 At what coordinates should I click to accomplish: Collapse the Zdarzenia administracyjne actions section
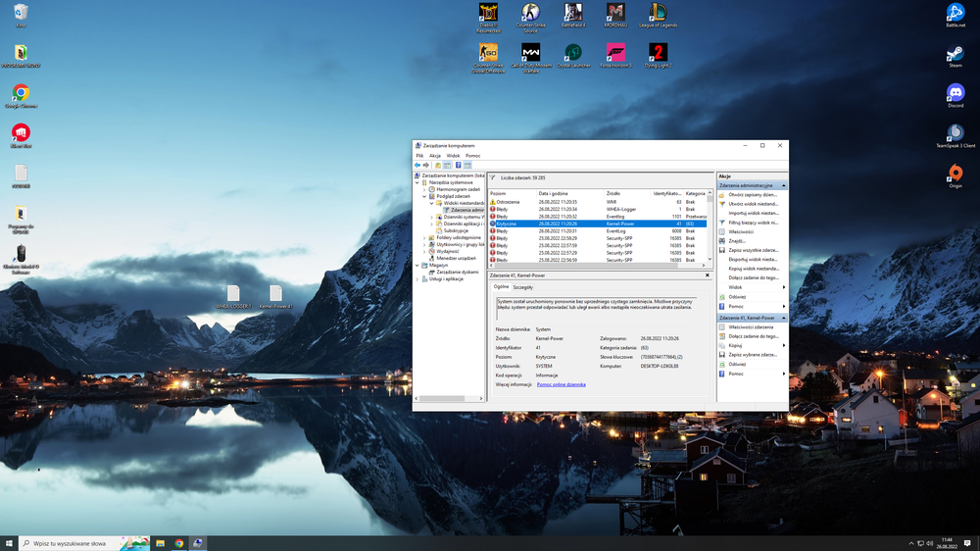(783, 185)
